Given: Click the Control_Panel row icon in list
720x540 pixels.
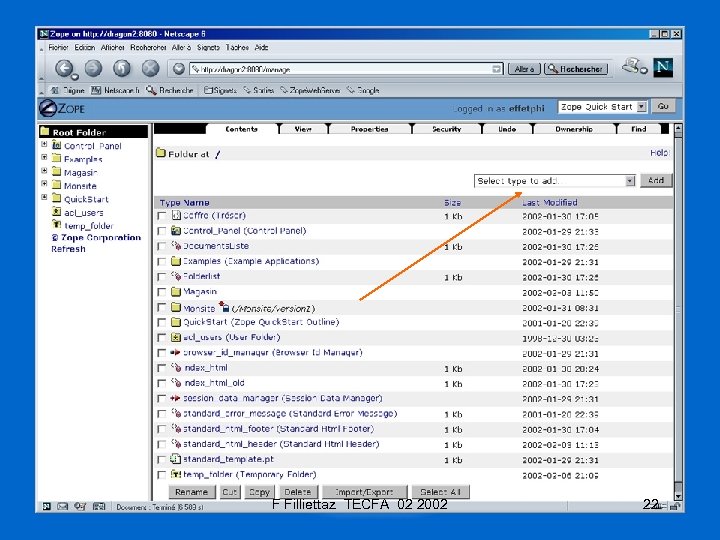Looking at the screenshot, I should [176, 230].
